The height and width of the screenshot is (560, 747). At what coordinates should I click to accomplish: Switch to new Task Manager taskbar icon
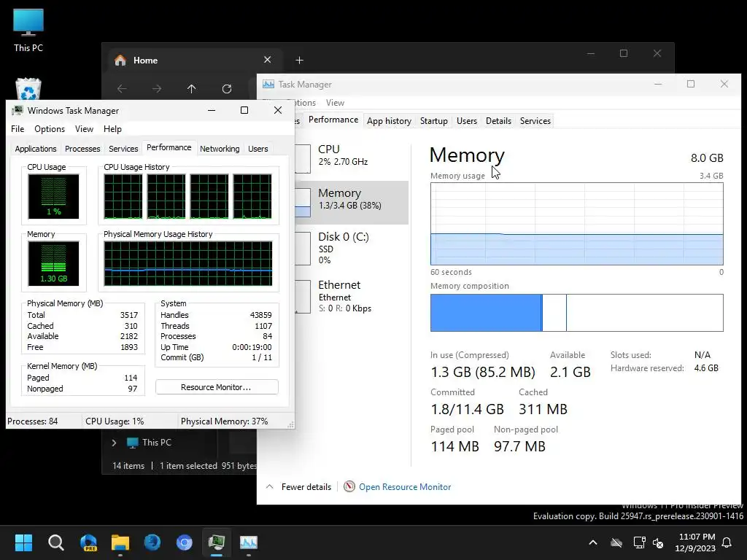tap(249, 542)
